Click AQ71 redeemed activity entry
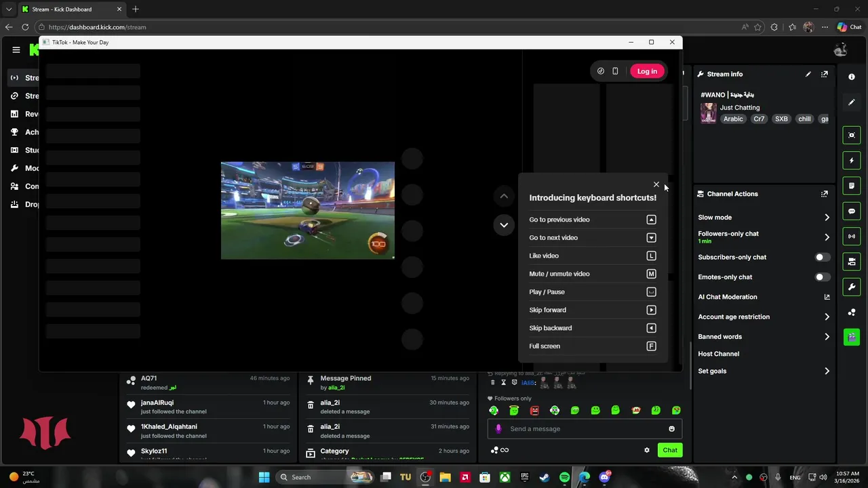 pyautogui.click(x=208, y=383)
